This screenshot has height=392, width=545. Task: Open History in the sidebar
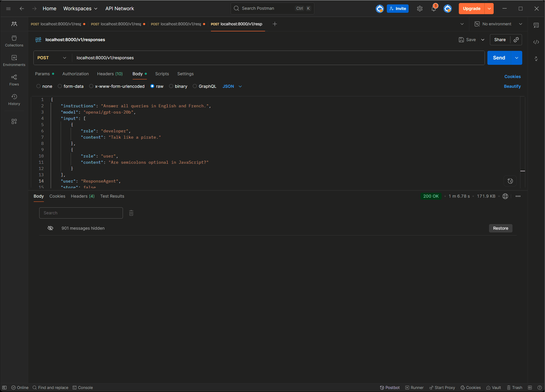point(14,100)
